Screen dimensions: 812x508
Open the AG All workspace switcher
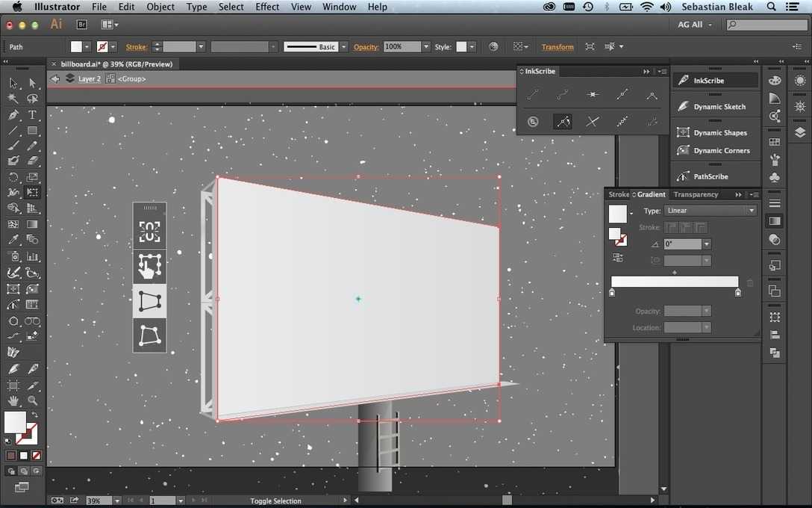694,25
